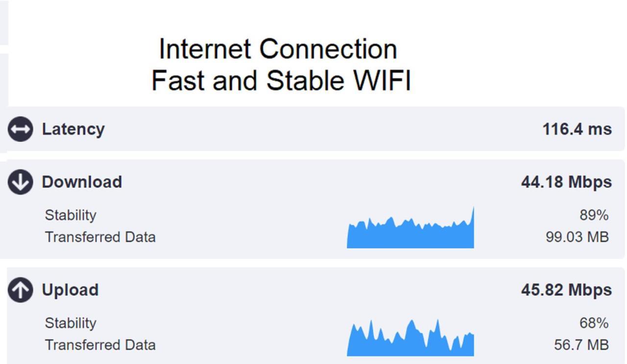Click the Upload Stability label

click(71, 323)
